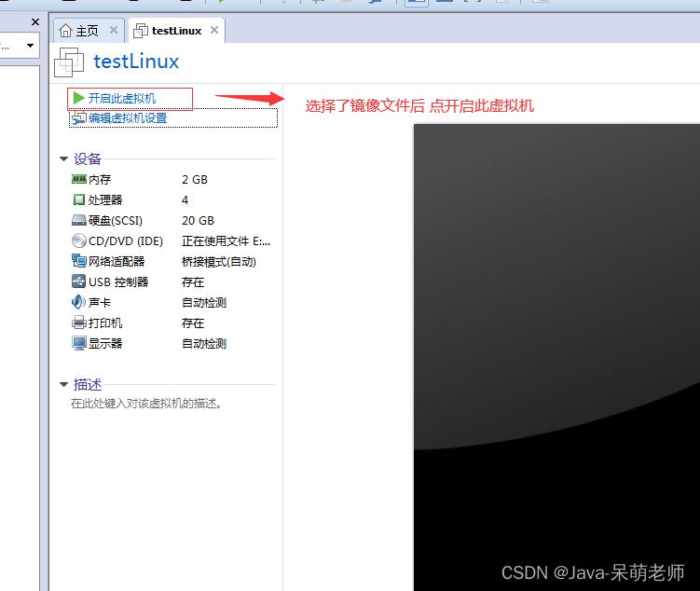The image size is (700, 591).
Task: Click the VM icon on testLinux tab
Action: (141, 31)
